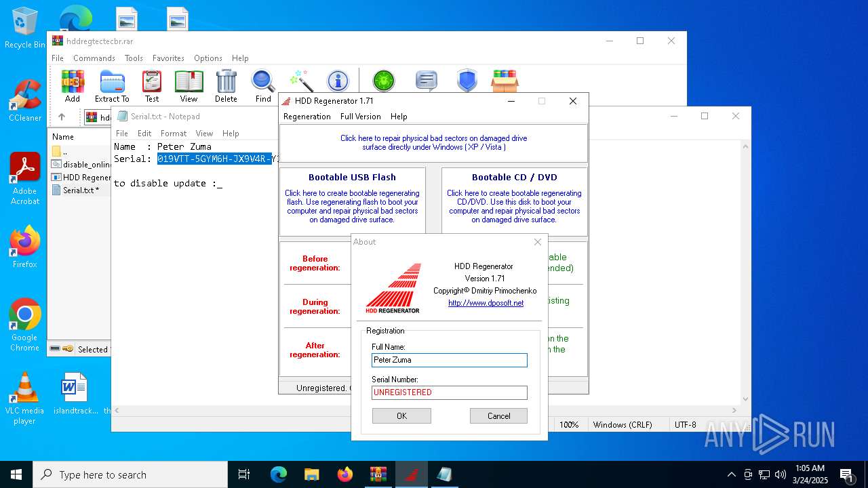Select the Serial.txt file in WinRAR list
868x488 pixels.
pyautogui.click(x=81, y=190)
